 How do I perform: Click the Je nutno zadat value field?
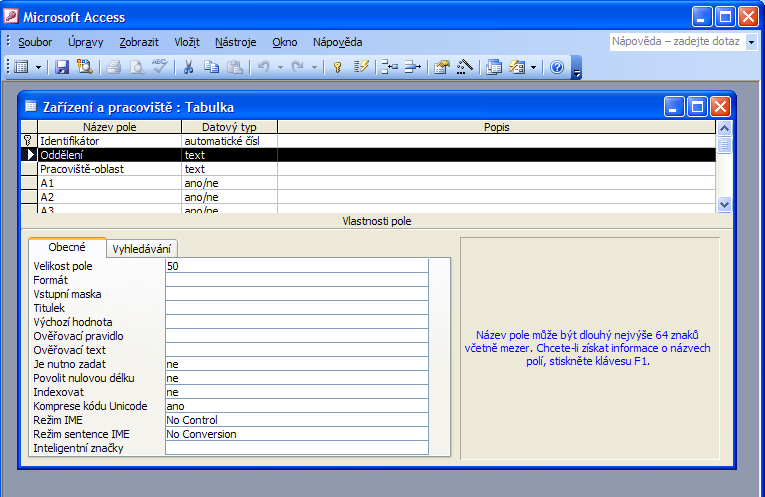297,364
